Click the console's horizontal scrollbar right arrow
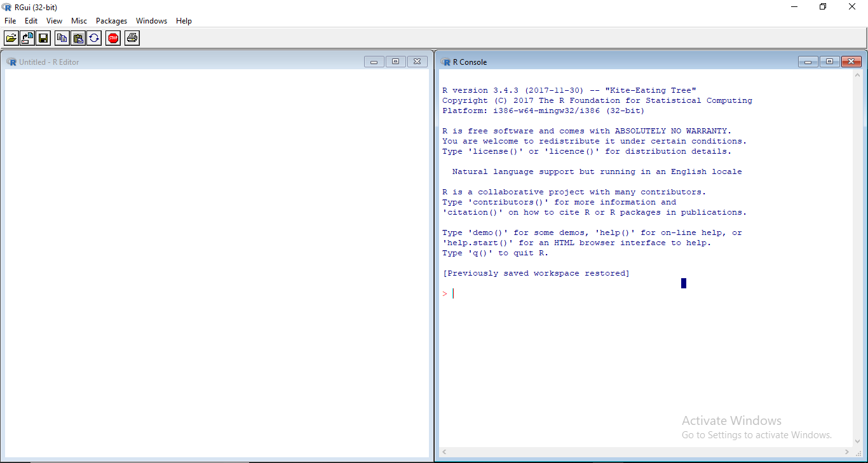This screenshot has height=463, width=868. (x=847, y=452)
